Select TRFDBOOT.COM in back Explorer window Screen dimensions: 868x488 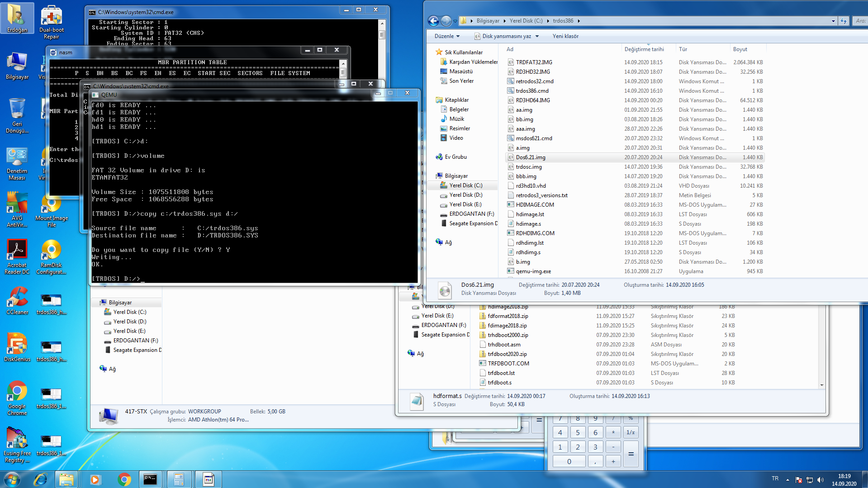coord(508,364)
